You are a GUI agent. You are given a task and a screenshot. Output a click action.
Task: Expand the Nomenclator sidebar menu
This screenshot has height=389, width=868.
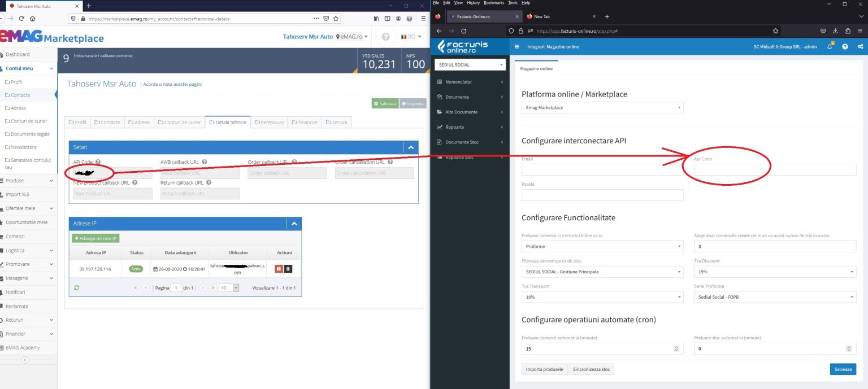[x=470, y=82]
